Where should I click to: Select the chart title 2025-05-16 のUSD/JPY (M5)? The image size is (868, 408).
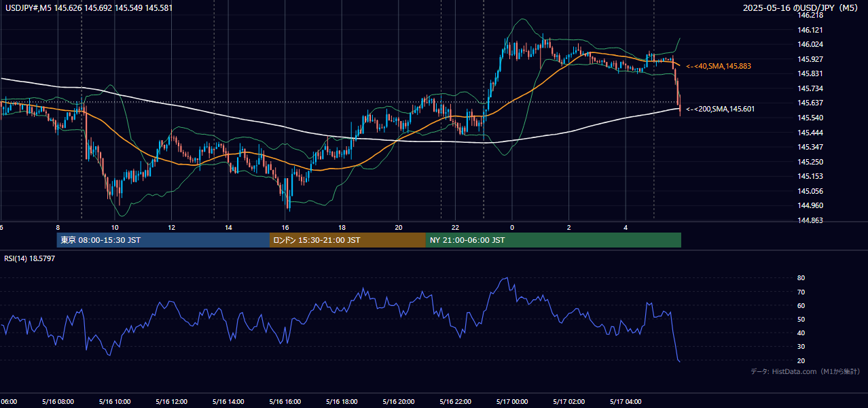[801, 8]
